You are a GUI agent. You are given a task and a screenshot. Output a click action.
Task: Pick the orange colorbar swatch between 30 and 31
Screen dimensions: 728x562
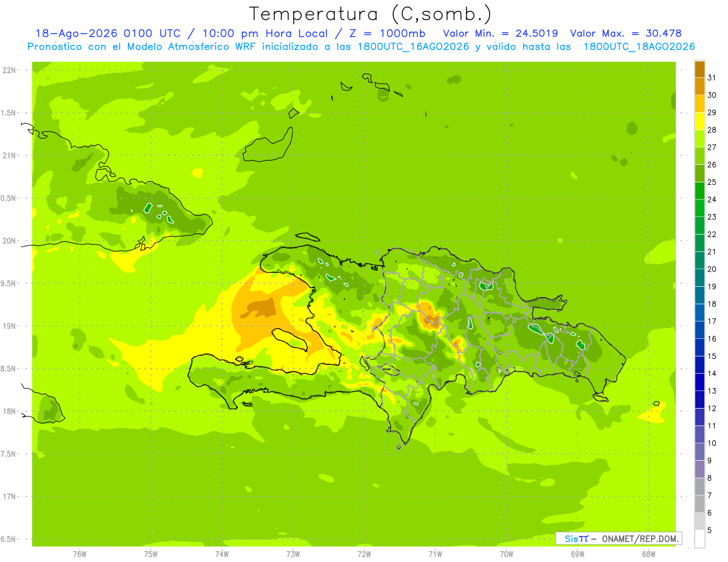point(699,87)
